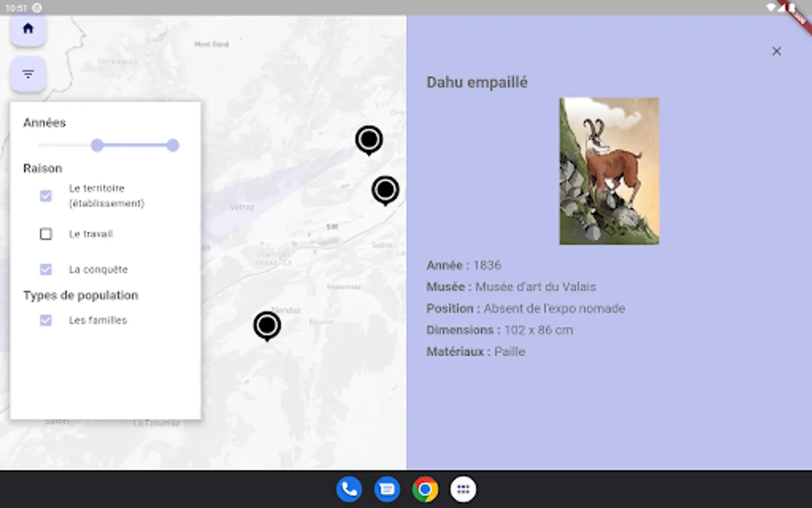Click the 'Dimensions : 102 x 86 cm' line
The width and height of the screenshot is (812, 508).
point(500,330)
